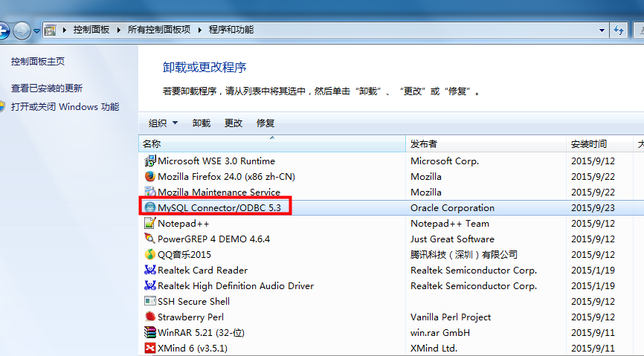644x356 pixels.
Task: Click XMind 6 program icon
Action: click(150, 348)
